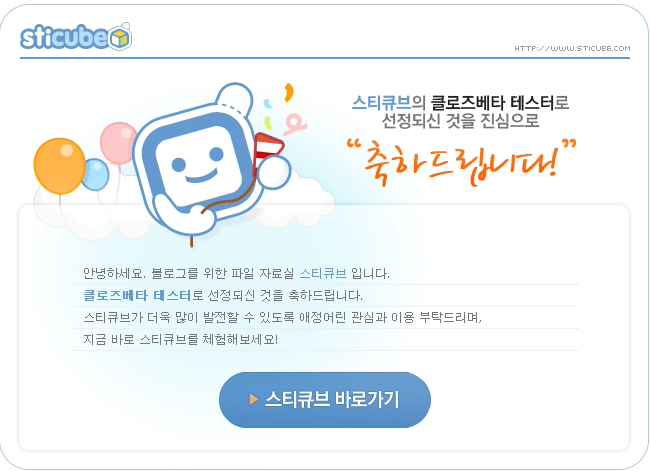Screen dimensions: 650x472
Task: Click the pink confetti ribbon
Action: pyautogui.click(x=296, y=123)
